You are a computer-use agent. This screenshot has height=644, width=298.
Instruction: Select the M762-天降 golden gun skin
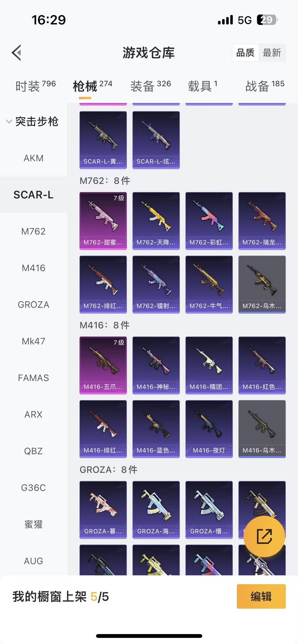click(156, 221)
